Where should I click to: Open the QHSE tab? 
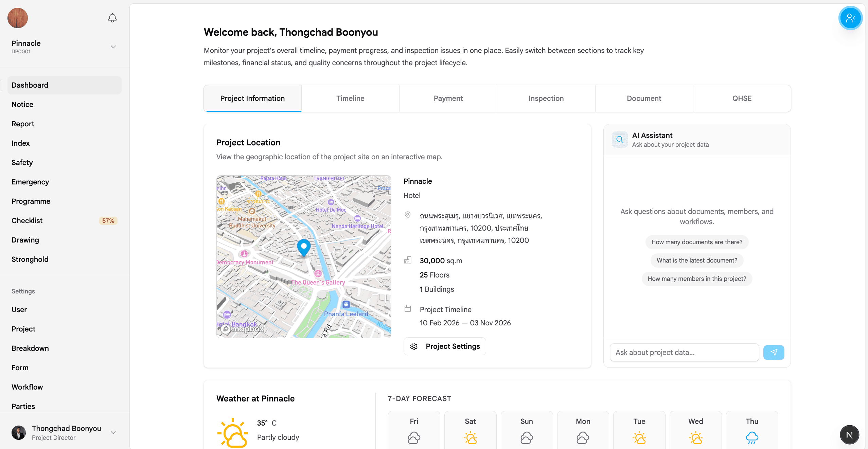(x=742, y=98)
